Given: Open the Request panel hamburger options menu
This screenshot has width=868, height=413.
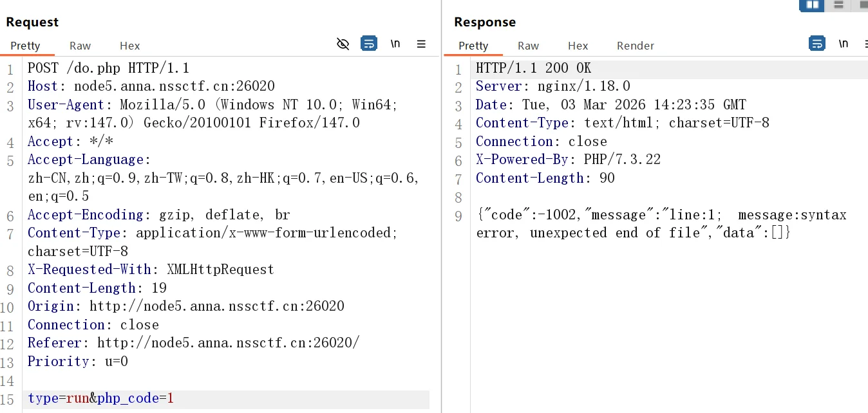Looking at the screenshot, I should coord(421,44).
